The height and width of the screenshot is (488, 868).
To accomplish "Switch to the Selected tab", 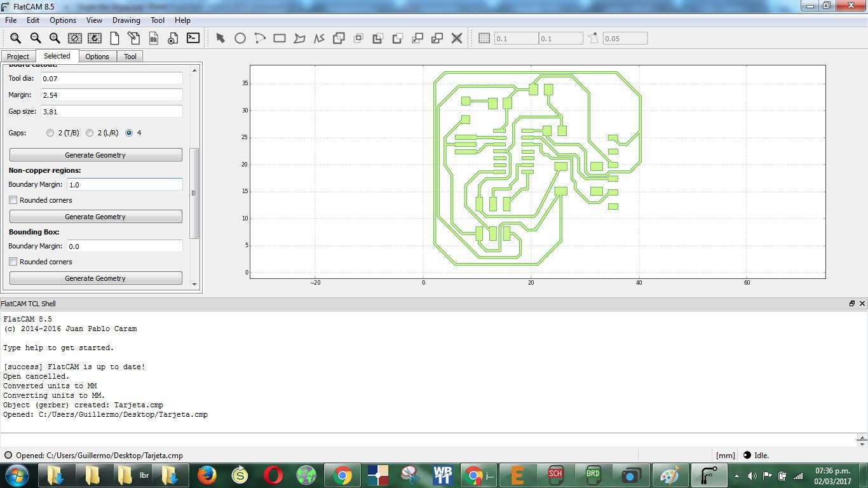I will click(x=57, y=56).
